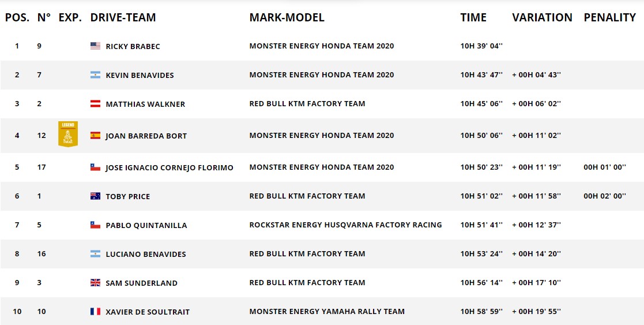
Task: Open Jose Ignacio Cornejo Florimo's entry
Action: coord(169,168)
